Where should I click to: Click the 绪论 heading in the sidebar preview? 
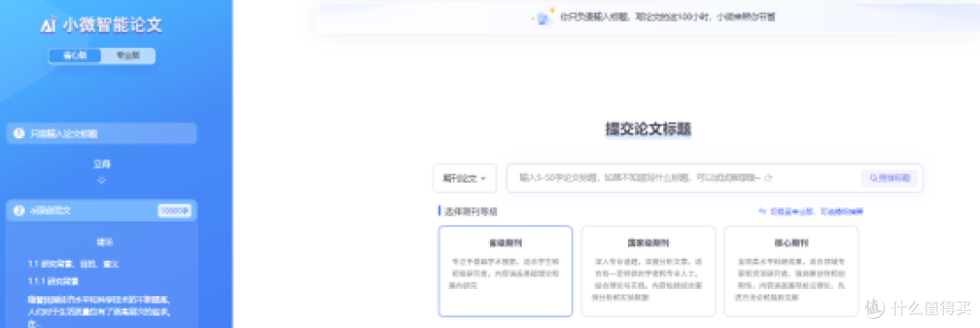click(104, 242)
